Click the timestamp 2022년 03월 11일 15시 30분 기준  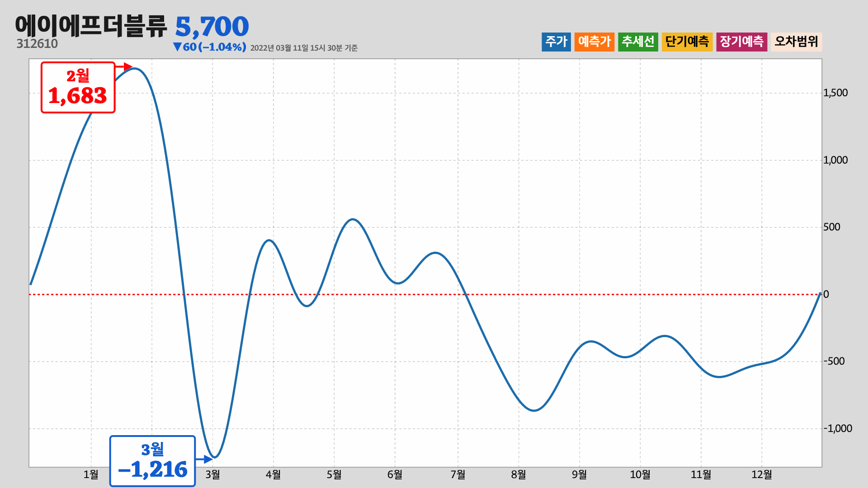304,48
